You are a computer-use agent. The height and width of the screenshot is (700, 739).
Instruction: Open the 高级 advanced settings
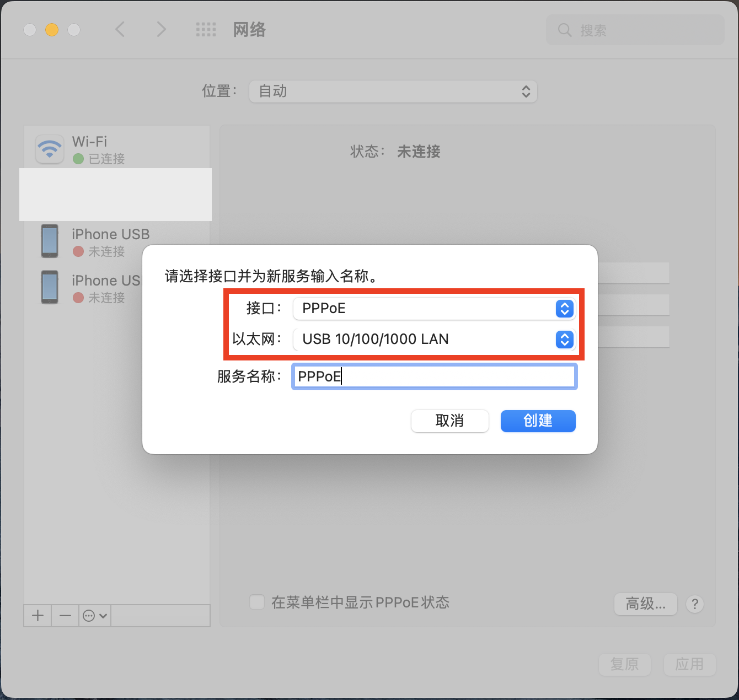pyautogui.click(x=645, y=604)
